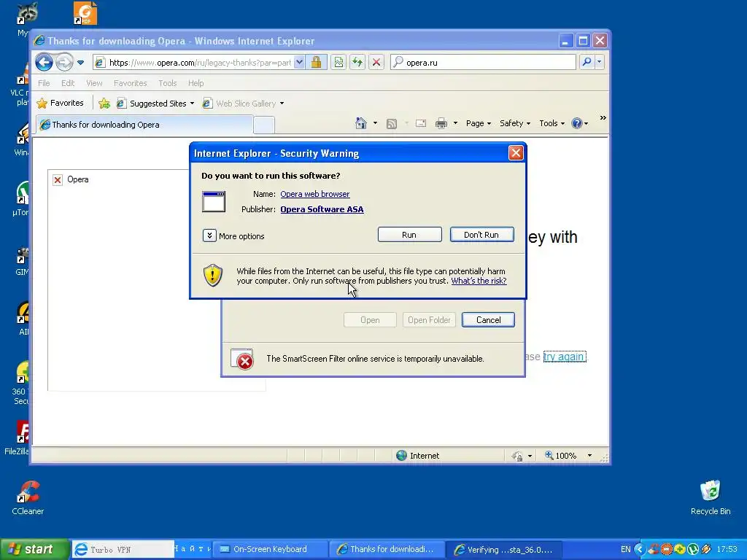Click the Protected Mode status icon
Screen dimensions: 747x560
tap(517, 456)
